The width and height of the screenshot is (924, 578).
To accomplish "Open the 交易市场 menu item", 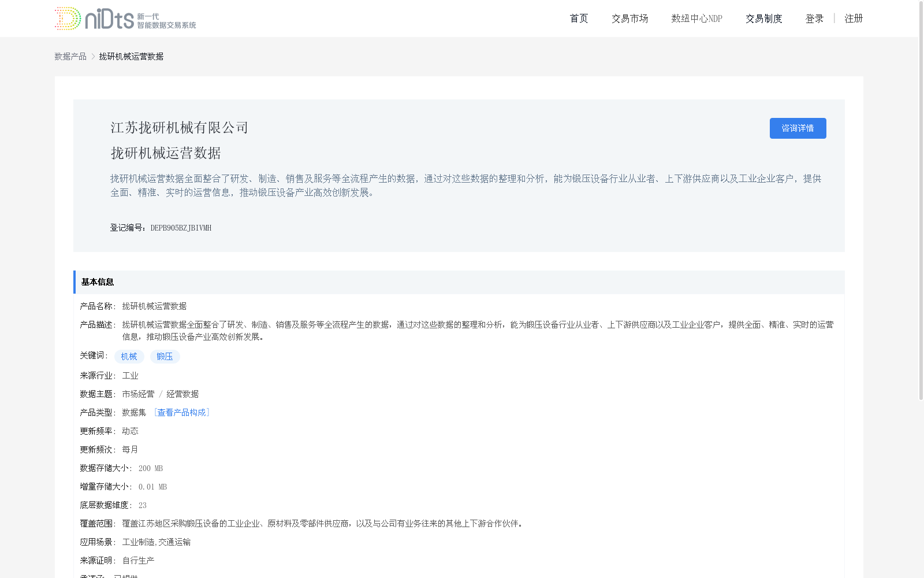I will click(x=629, y=18).
